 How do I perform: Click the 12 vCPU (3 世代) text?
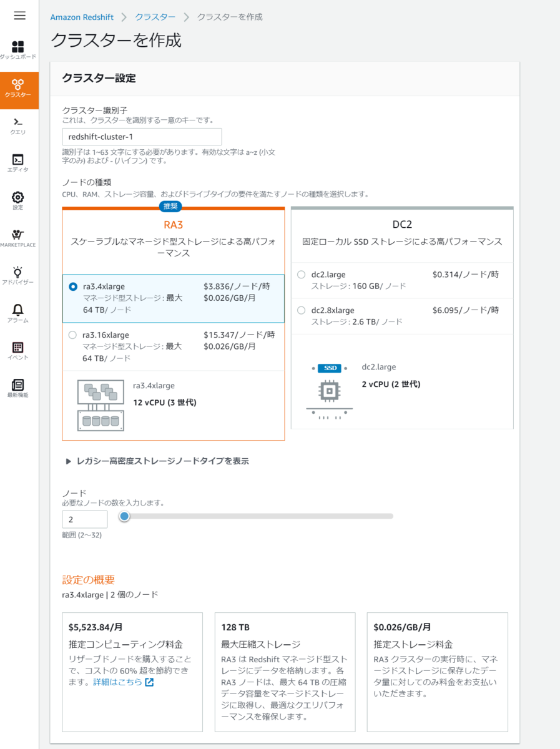(165, 403)
